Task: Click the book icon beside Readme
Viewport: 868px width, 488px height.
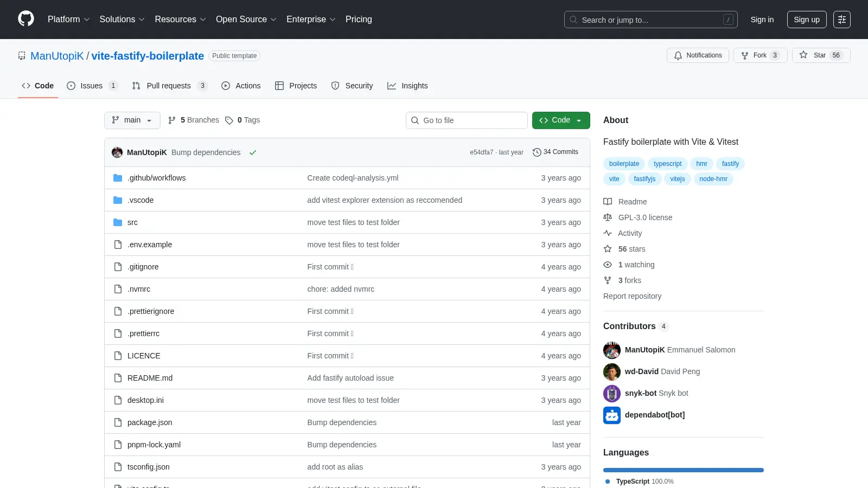Action: [x=608, y=202]
